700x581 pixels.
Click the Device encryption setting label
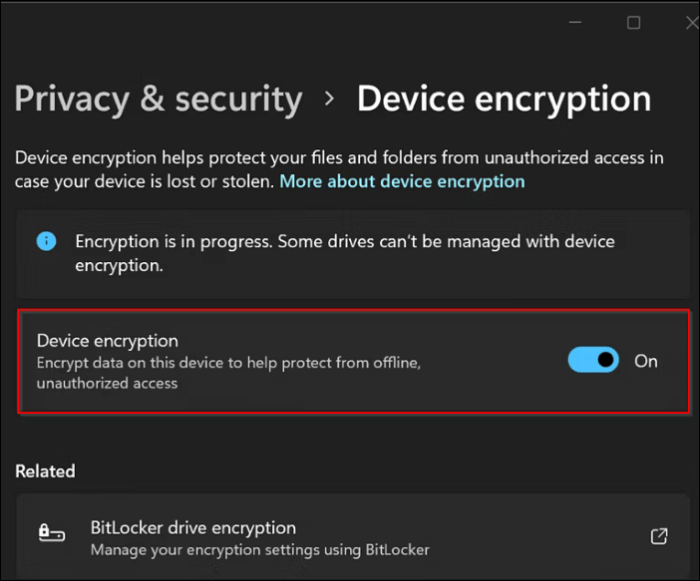pyautogui.click(x=107, y=341)
